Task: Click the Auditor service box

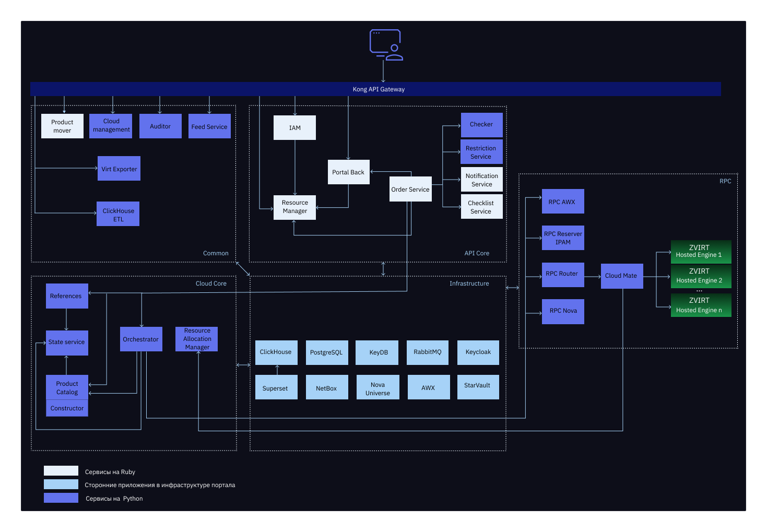Action: click(x=160, y=126)
